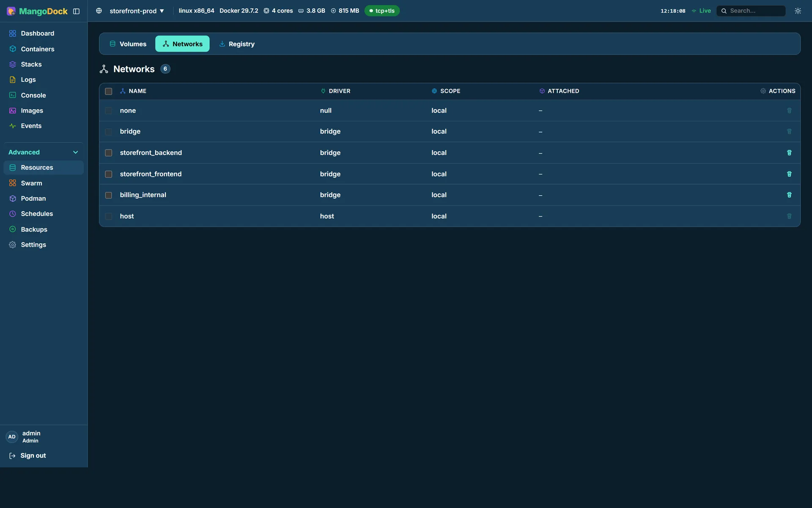Delete the storefront_backend network
This screenshot has height=508, width=812.
coord(789,153)
